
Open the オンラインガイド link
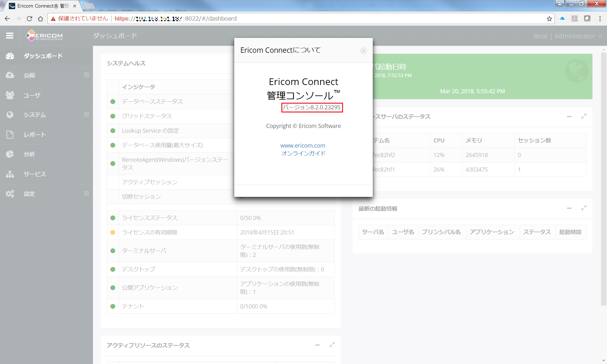pos(303,154)
